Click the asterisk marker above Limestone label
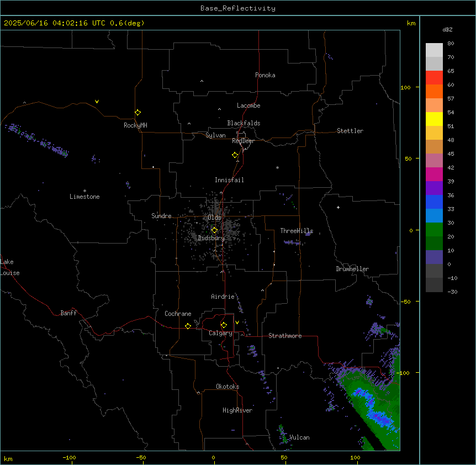The image size is (476, 465). [84, 191]
